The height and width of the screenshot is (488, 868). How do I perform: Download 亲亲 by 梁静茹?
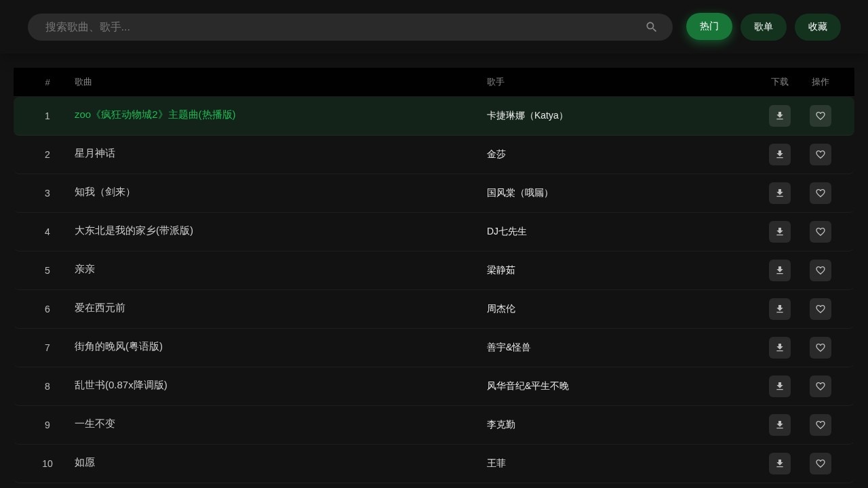tap(780, 270)
